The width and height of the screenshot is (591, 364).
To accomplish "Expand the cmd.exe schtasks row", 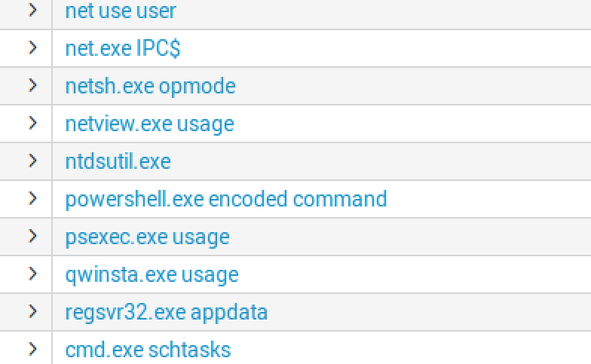I will point(32,349).
